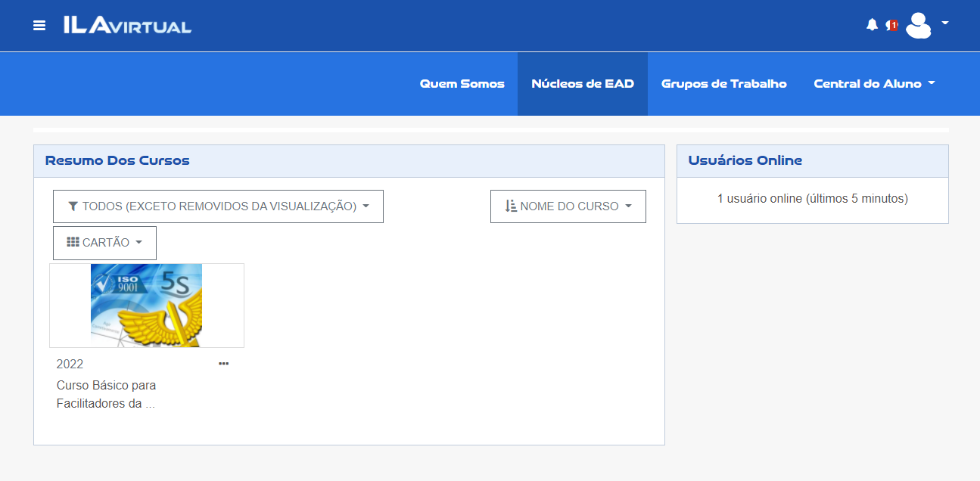Open course actions three-dot menu
This screenshot has height=481, width=980.
(x=223, y=364)
